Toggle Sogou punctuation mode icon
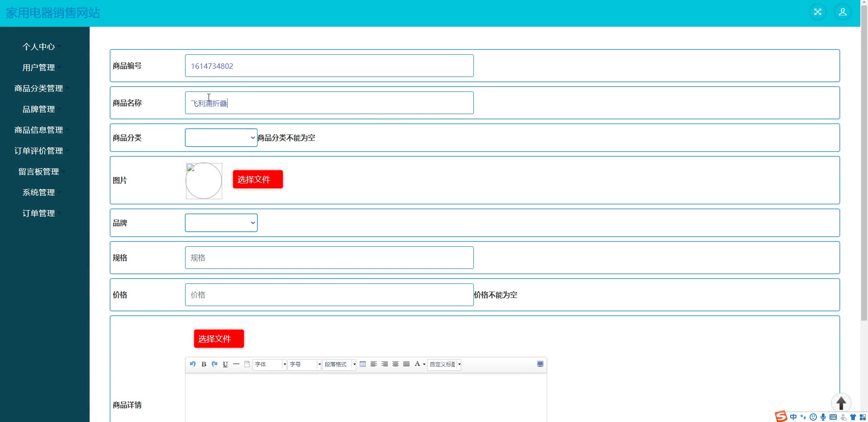868x422 pixels. (x=803, y=417)
